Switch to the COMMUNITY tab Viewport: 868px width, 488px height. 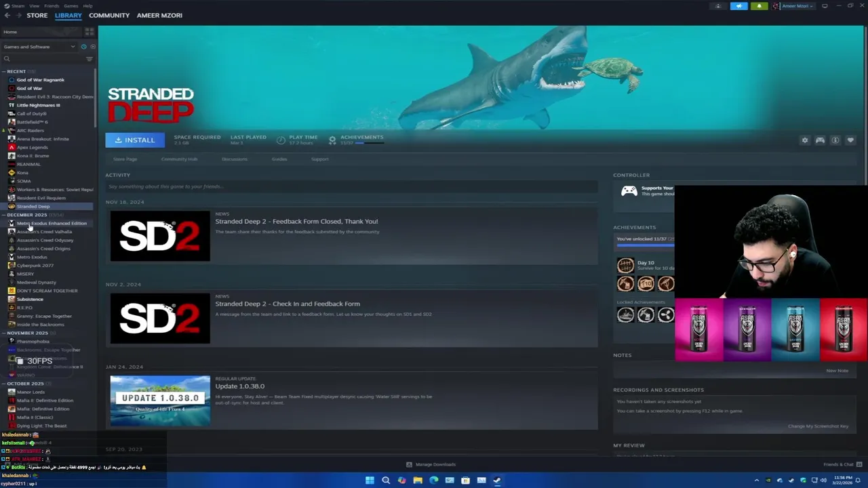[109, 15]
